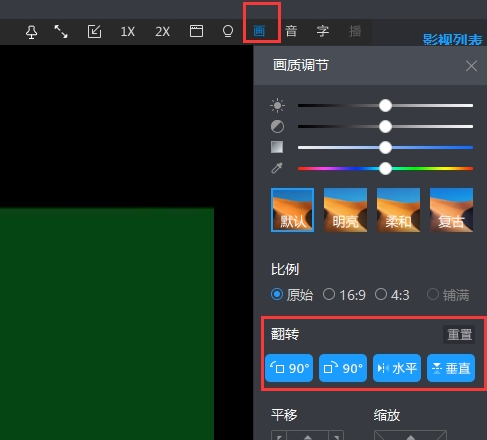Viewport: 487px width, 440px height.
Task: Click the lightbulb icon in the toolbar
Action: [x=228, y=31]
